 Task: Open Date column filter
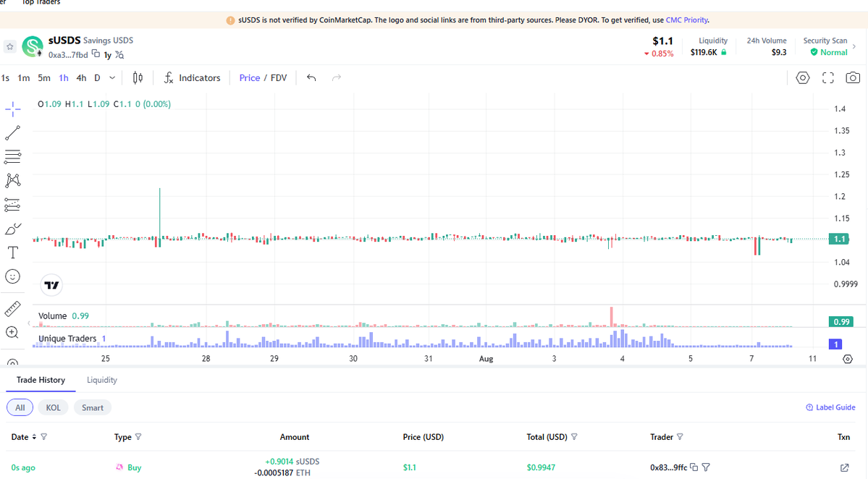click(x=44, y=437)
